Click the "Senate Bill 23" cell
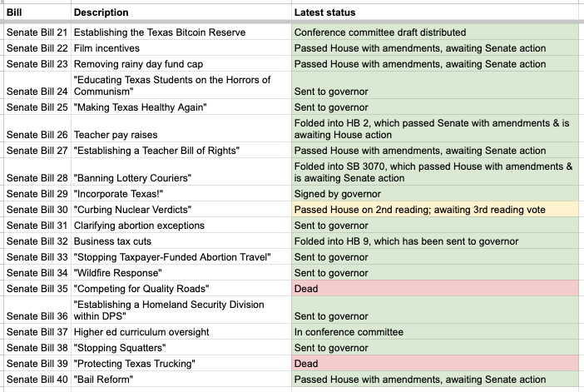Viewport: 584px width, 392px height. (37, 64)
